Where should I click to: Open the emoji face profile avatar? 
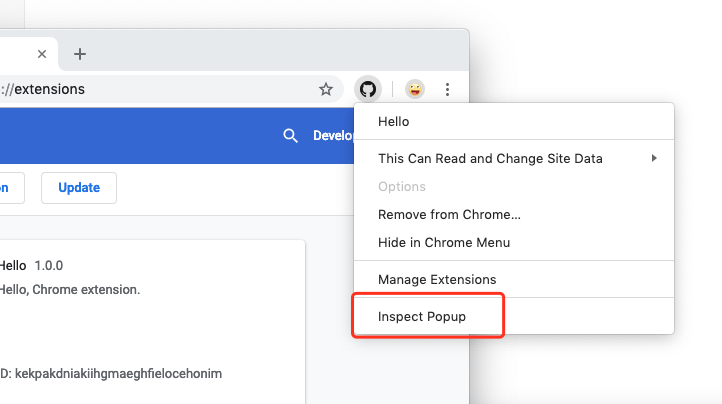click(414, 89)
